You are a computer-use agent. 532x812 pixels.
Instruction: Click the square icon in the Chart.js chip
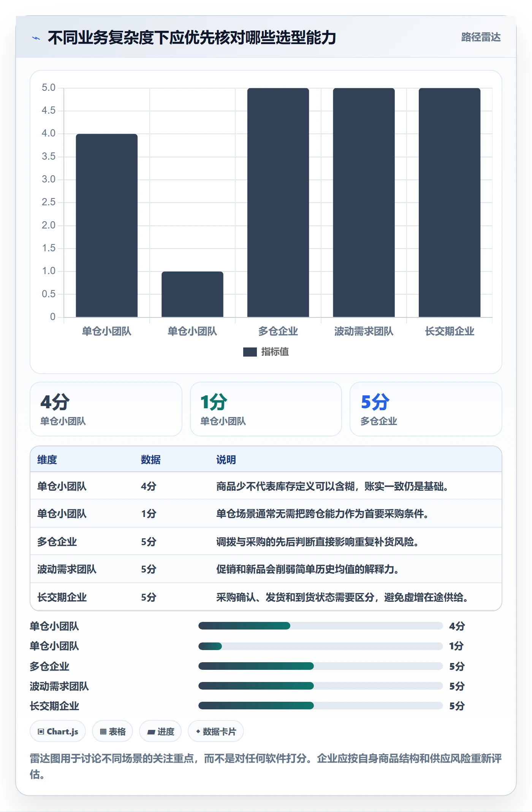[x=41, y=732]
